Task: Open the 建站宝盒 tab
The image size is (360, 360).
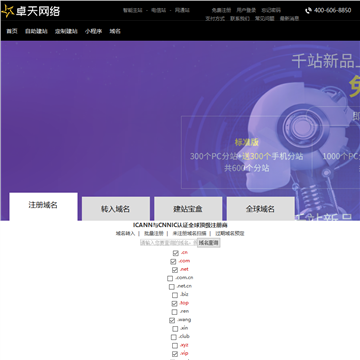Action: click(x=188, y=209)
